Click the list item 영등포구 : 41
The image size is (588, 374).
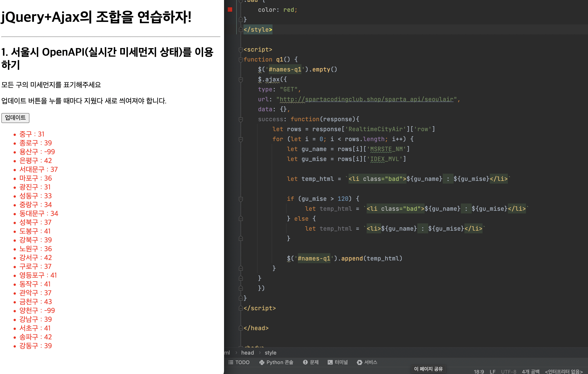click(x=38, y=275)
